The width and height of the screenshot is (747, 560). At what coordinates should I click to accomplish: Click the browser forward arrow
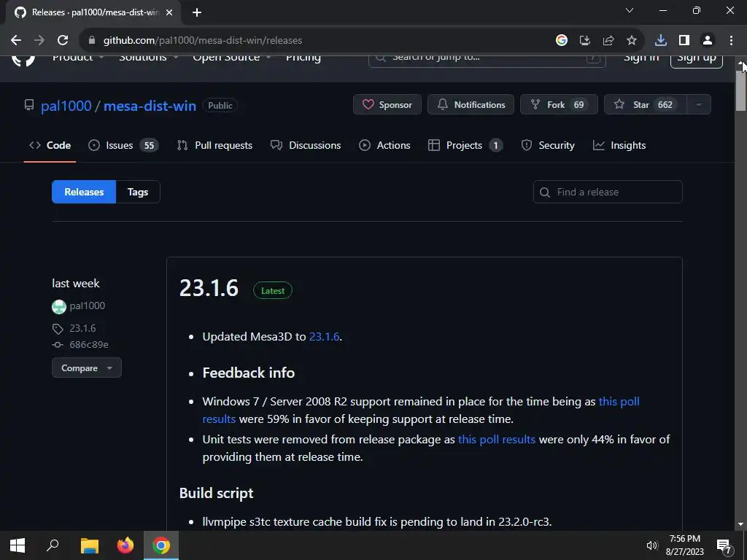(x=39, y=41)
